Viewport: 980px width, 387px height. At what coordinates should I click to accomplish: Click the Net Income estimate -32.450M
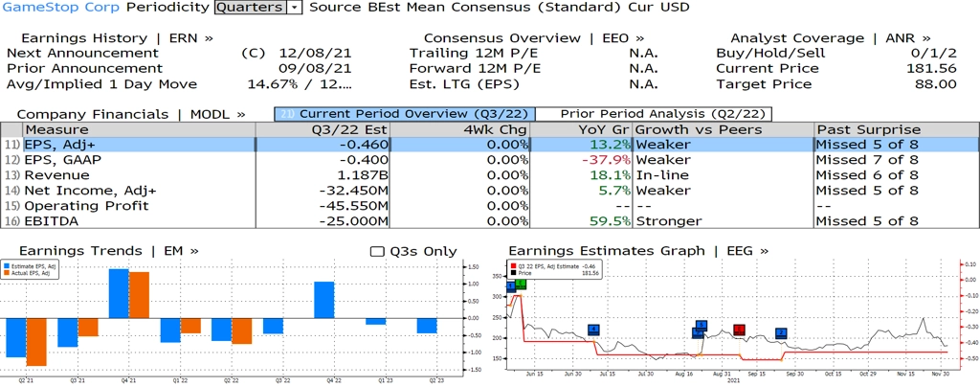pyautogui.click(x=352, y=190)
